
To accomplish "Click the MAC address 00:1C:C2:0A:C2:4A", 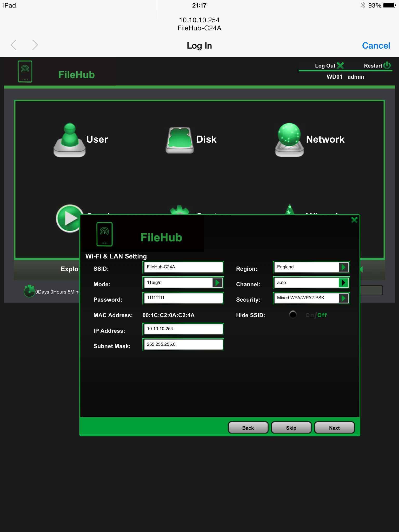I will tap(169, 315).
